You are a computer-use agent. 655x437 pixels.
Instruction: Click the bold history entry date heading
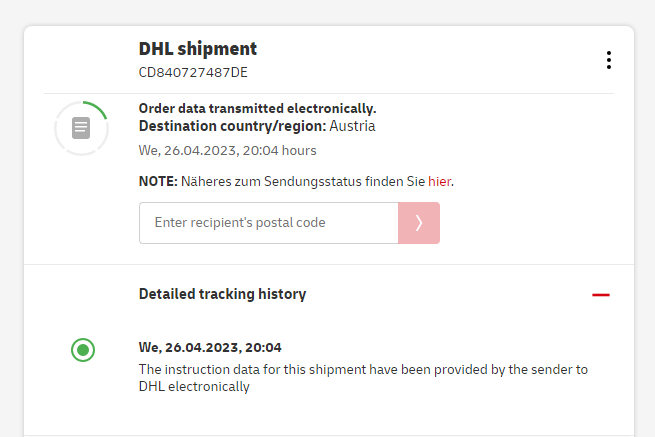[x=210, y=348]
